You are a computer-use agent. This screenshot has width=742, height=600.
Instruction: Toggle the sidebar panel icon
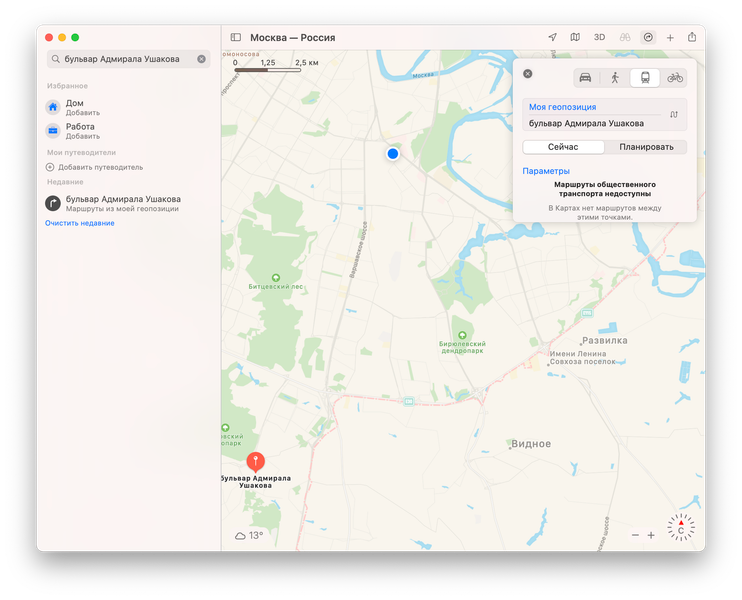click(236, 37)
